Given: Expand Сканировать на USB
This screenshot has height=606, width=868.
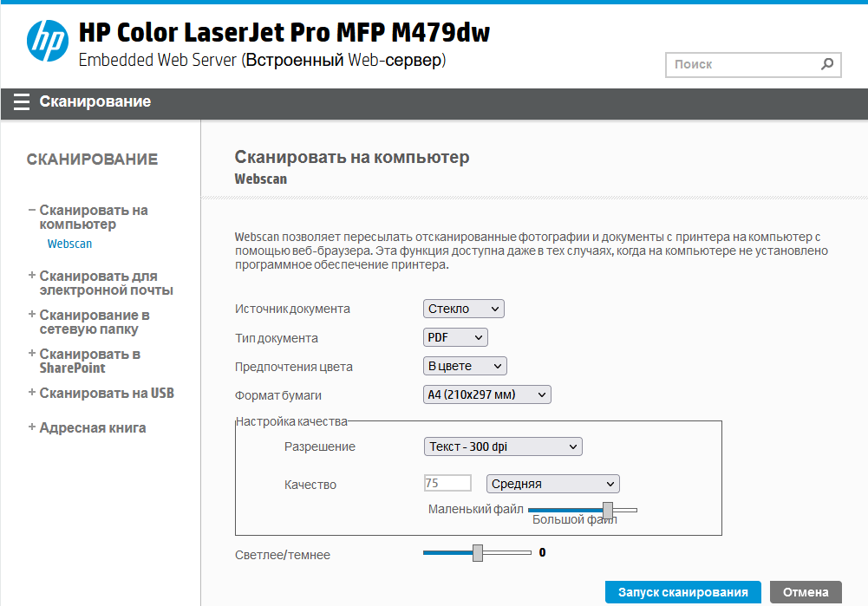Looking at the screenshot, I should pos(32,393).
